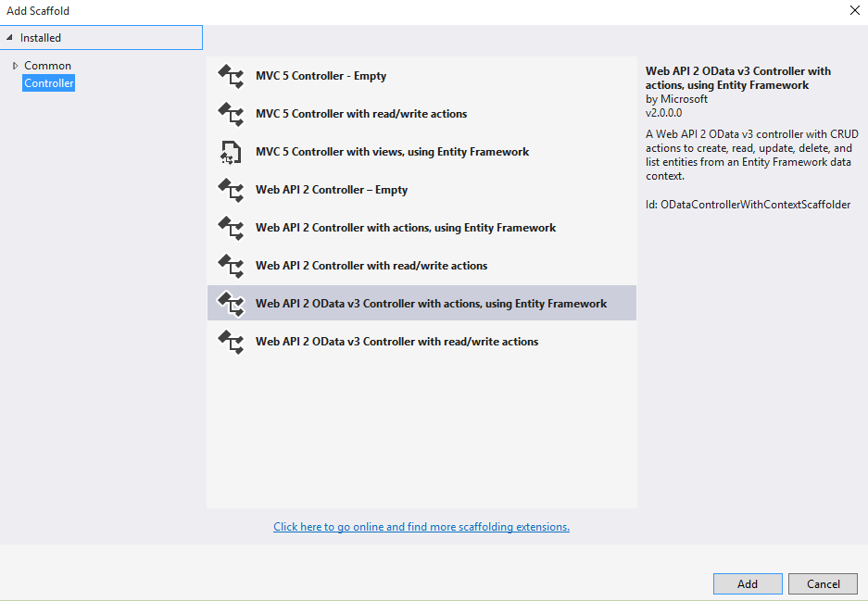Screen dimensions: 868x601
Task: Click the OData v3 read/write actions scaffold icon
Action: click(x=231, y=341)
